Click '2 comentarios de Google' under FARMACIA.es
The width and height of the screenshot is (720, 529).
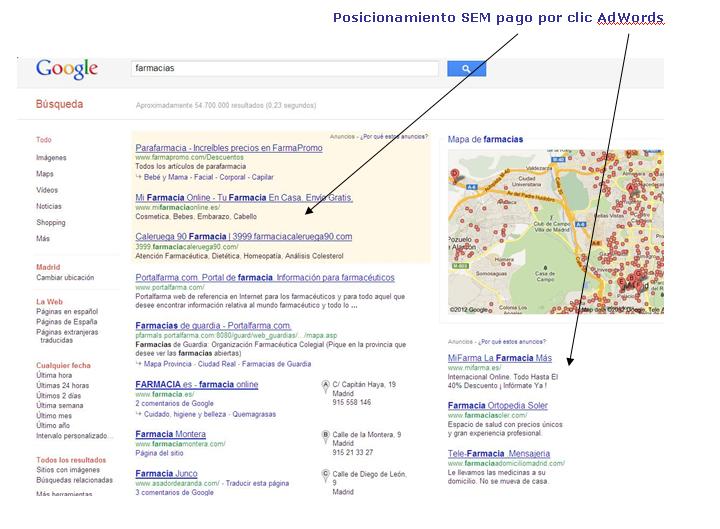[174, 403]
